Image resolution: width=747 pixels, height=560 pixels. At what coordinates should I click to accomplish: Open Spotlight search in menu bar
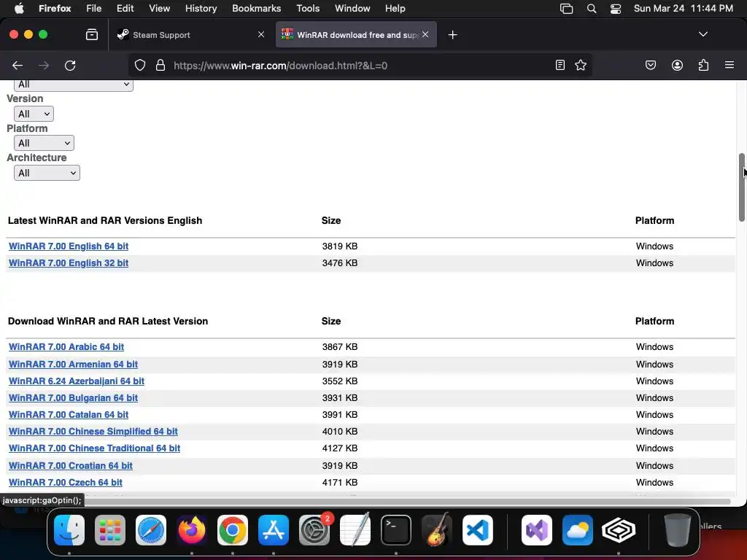point(591,9)
